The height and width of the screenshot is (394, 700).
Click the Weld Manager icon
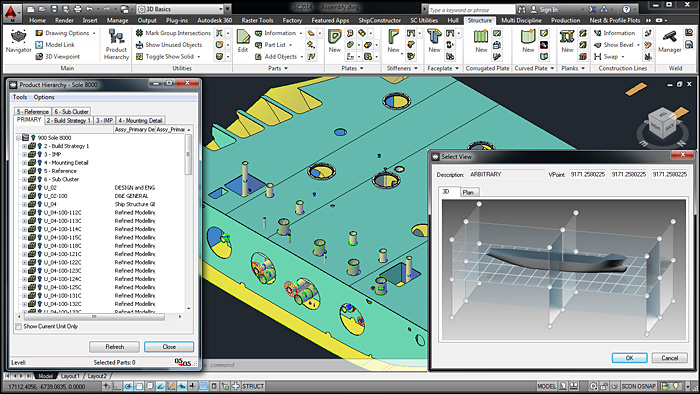[669, 41]
